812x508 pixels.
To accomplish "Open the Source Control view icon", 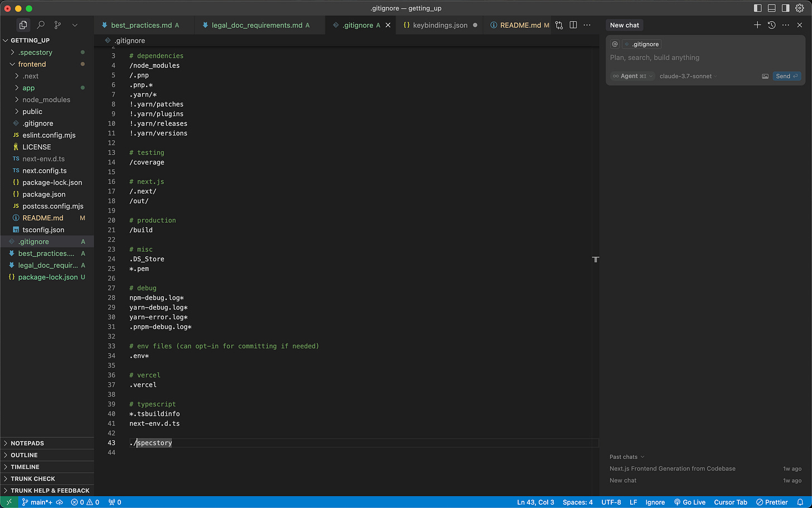I will (x=57, y=25).
